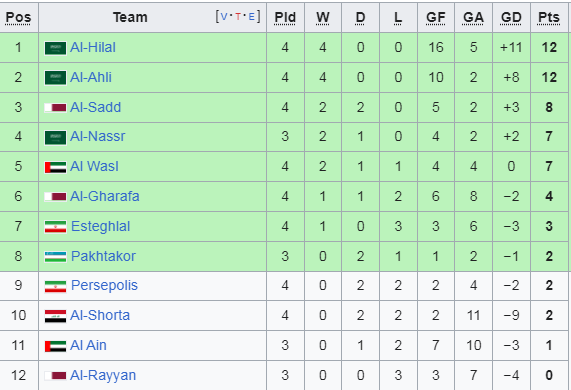
Task: Open the Al-Hilal team link
Action: click(93, 47)
